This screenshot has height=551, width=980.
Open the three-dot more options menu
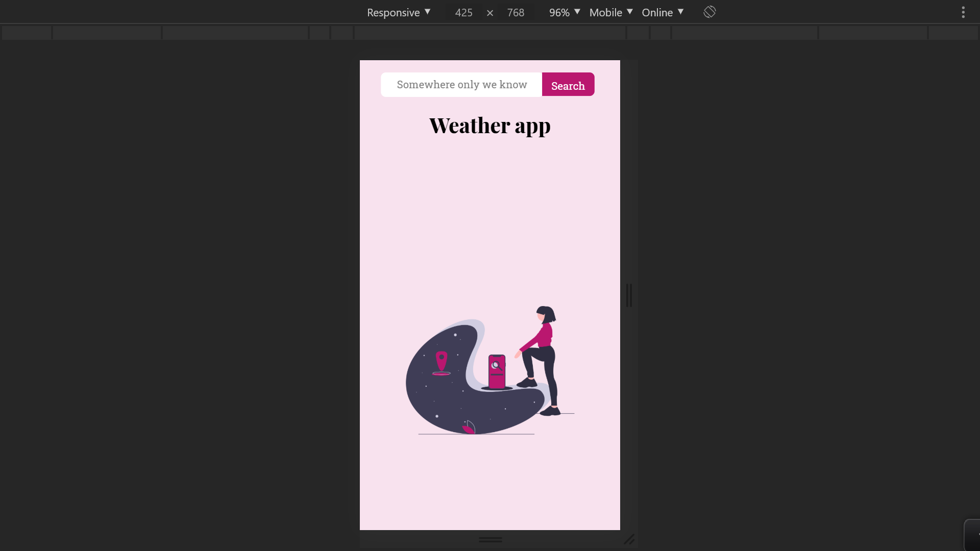(963, 12)
